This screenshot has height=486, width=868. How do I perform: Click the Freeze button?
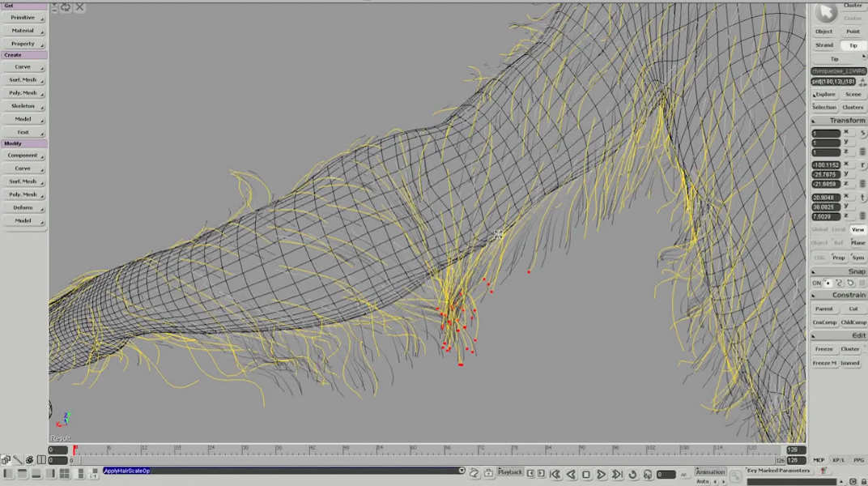tap(823, 349)
